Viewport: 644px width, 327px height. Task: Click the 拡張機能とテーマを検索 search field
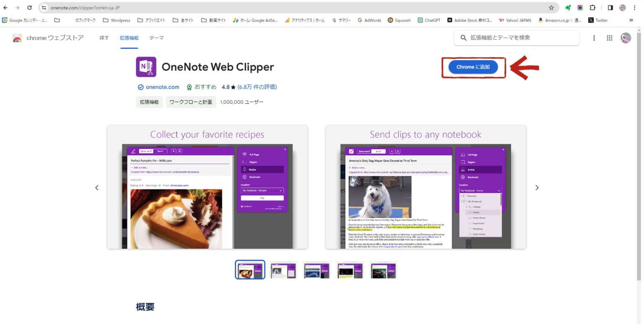tap(516, 38)
